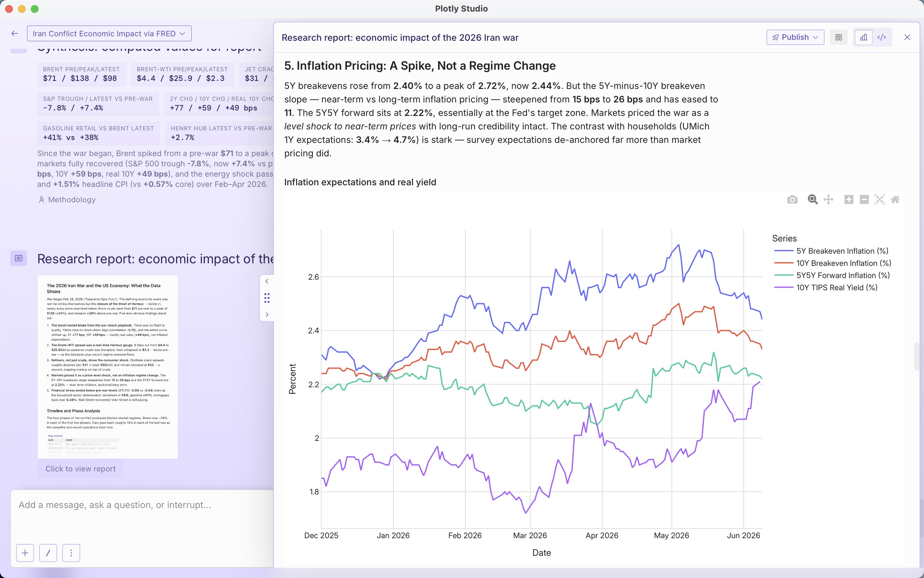The width and height of the screenshot is (924, 578).
Task: Click the panel title Research report text
Action: pyautogui.click(x=400, y=38)
